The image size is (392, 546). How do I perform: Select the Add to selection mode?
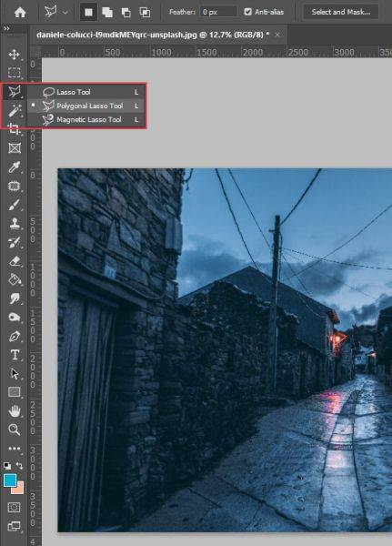click(x=107, y=12)
